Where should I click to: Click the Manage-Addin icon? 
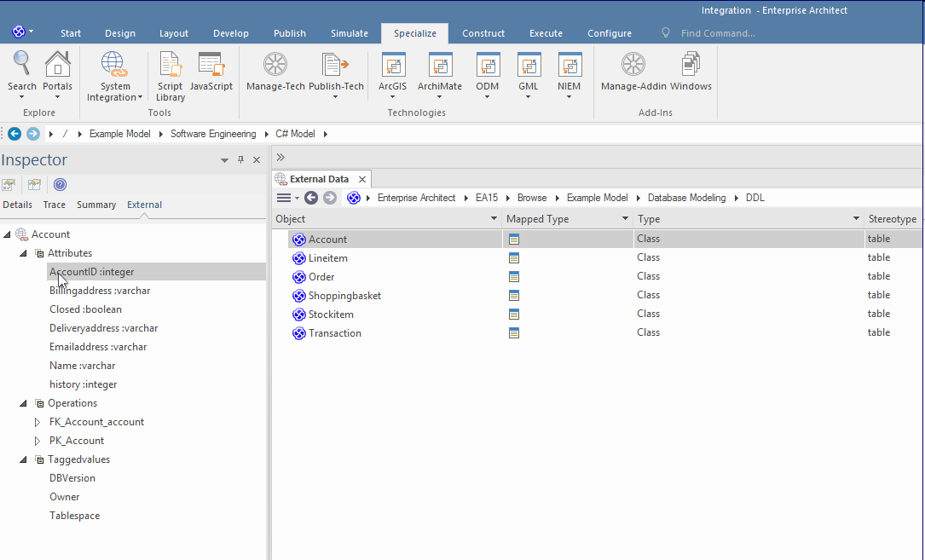[x=633, y=66]
